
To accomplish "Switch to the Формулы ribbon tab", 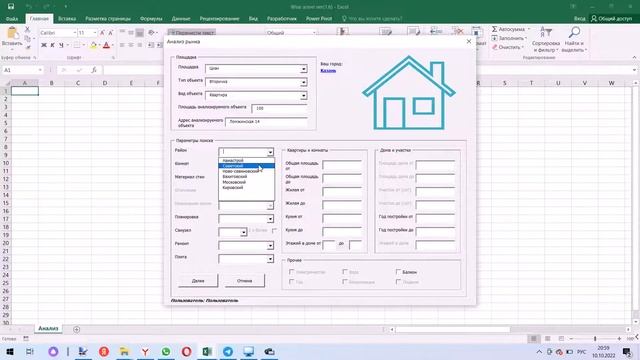I will tap(151, 19).
